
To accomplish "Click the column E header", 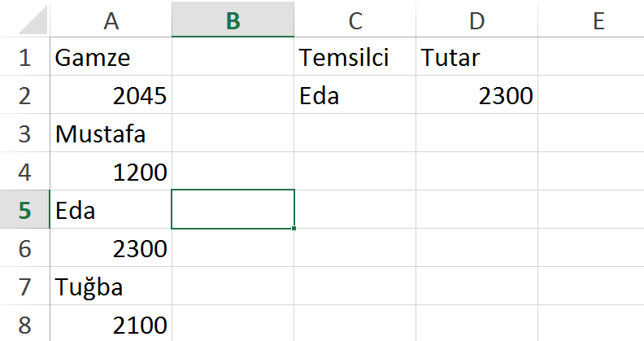I will (x=598, y=20).
